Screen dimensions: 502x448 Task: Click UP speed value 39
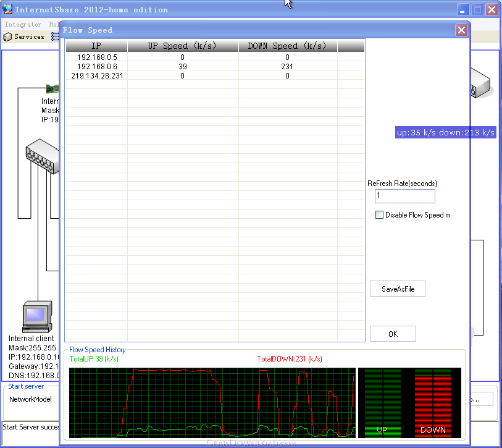[183, 67]
